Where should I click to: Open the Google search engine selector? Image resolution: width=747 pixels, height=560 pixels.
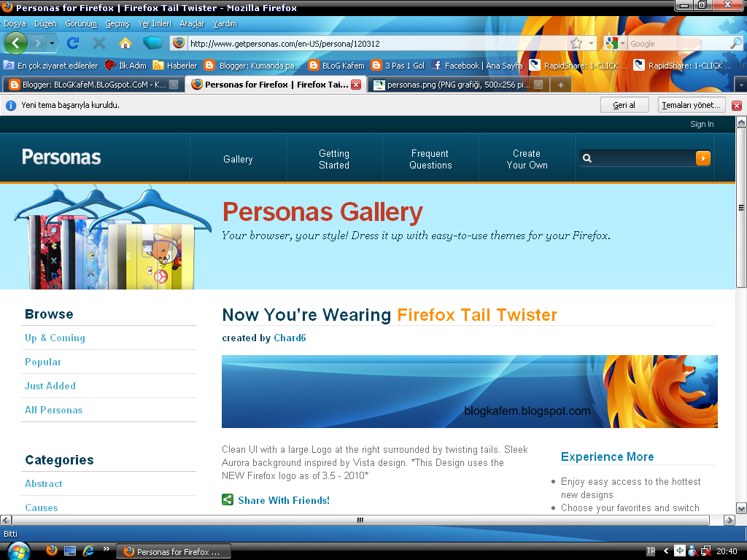pos(615,43)
